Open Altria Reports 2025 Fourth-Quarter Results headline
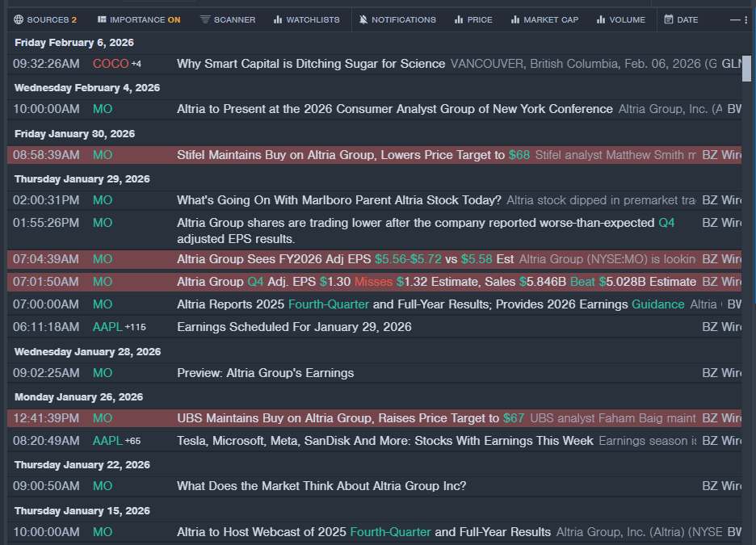Viewport: 756px width, 545px height. point(430,304)
